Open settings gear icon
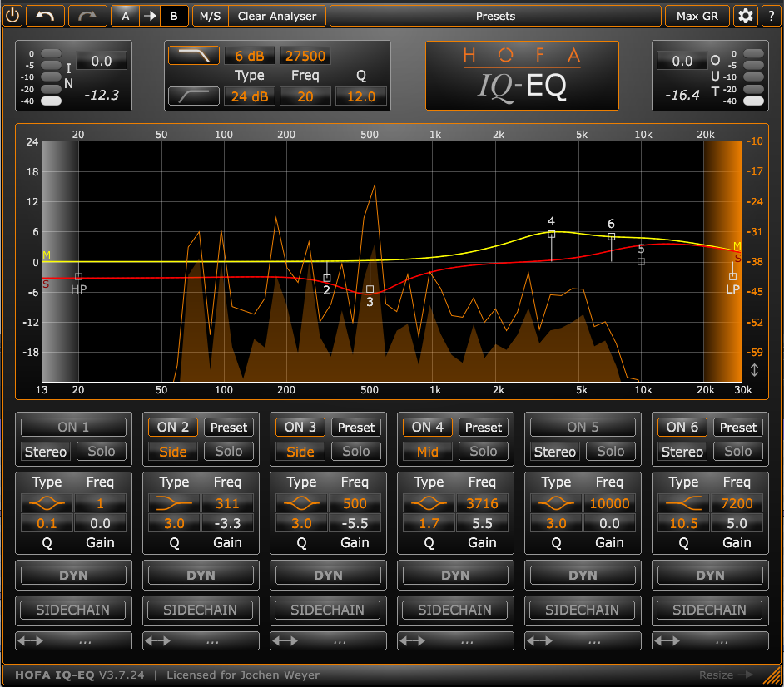Image resolution: width=784 pixels, height=687 pixels. [746, 16]
